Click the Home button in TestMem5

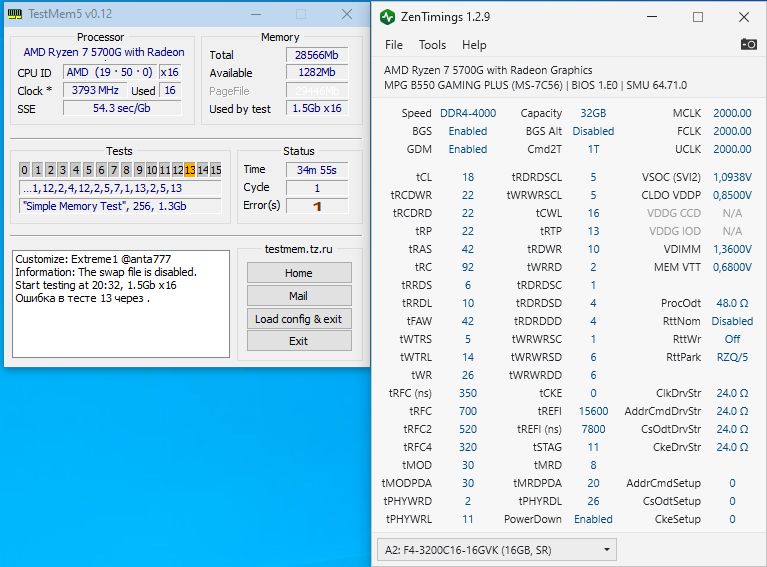point(299,273)
